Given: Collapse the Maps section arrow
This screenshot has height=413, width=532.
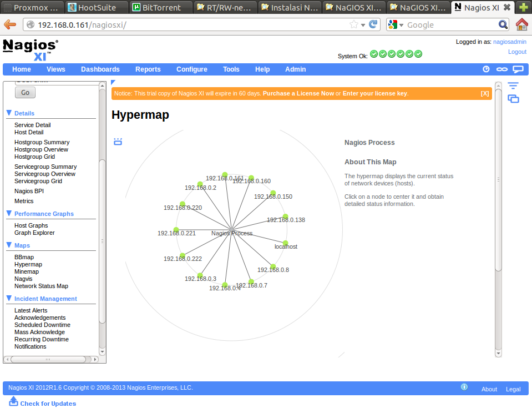Looking at the screenshot, I should pos(9,245).
